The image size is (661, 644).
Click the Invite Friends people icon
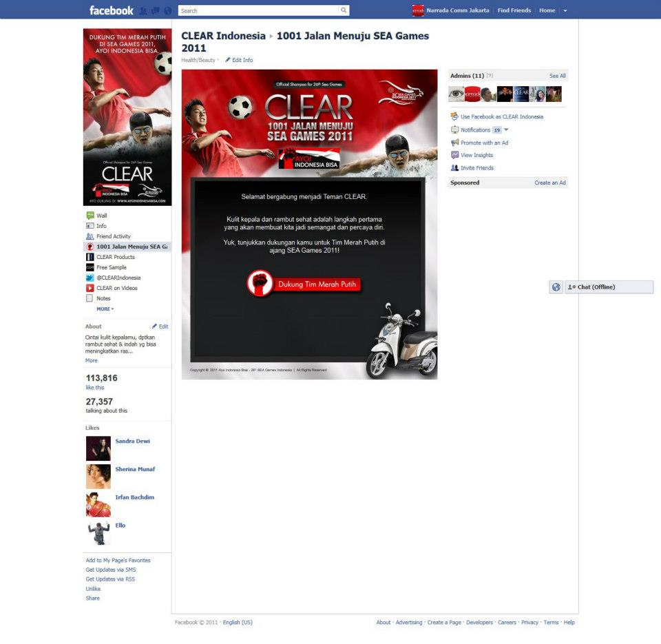coord(455,168)
